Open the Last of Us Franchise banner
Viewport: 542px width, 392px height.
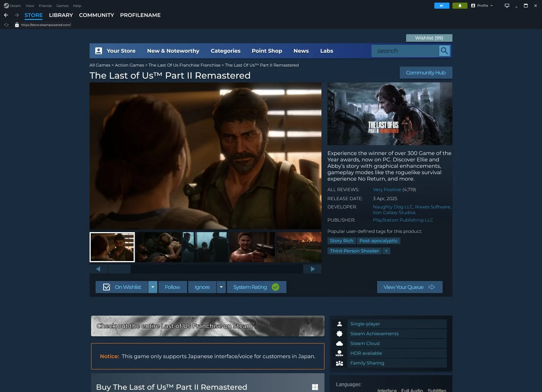(208, 326)
